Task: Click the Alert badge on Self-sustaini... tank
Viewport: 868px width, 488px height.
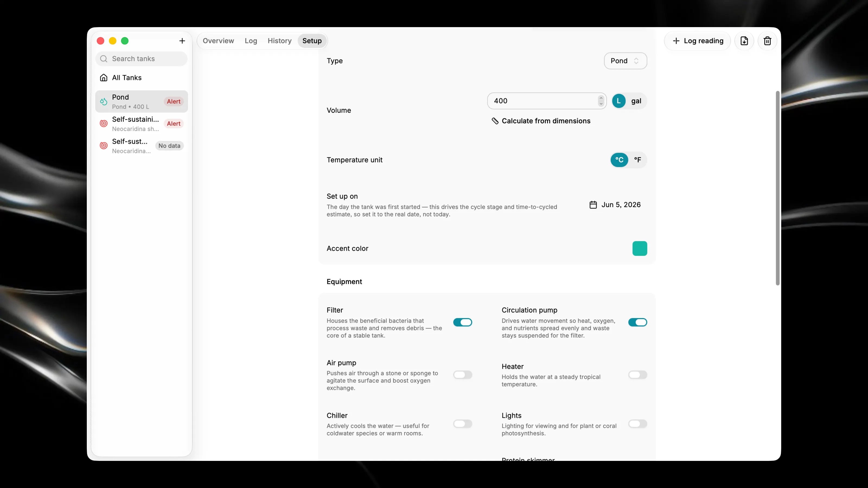Action: click(174, 124)
